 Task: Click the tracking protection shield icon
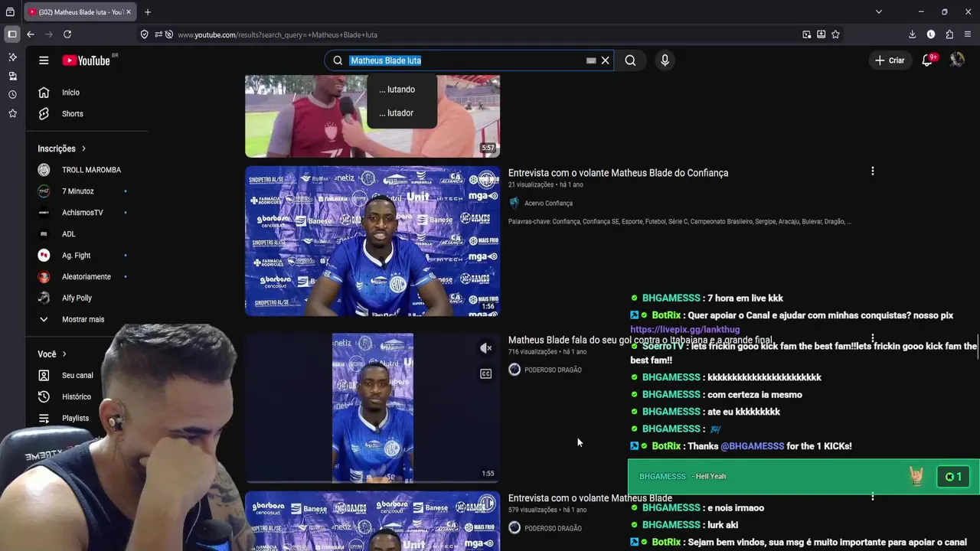(144, 34)
